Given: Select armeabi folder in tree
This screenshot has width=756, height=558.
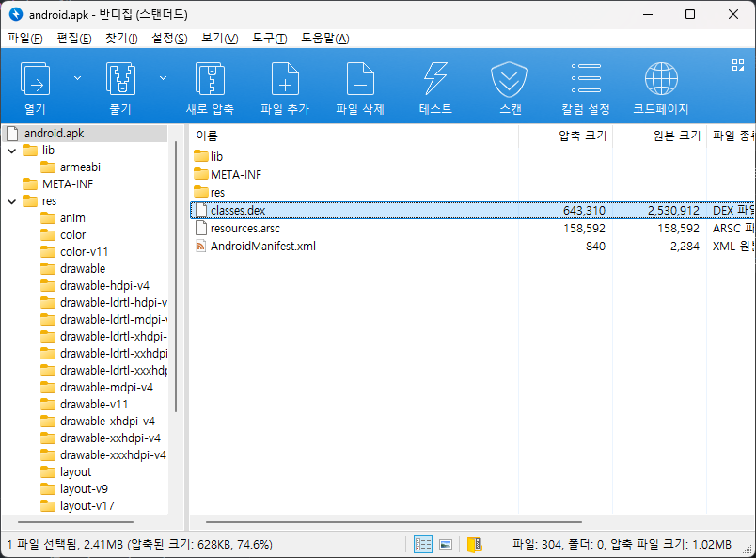Looking at the screenshot, I should pyautogui.click(x=80, y=167).
